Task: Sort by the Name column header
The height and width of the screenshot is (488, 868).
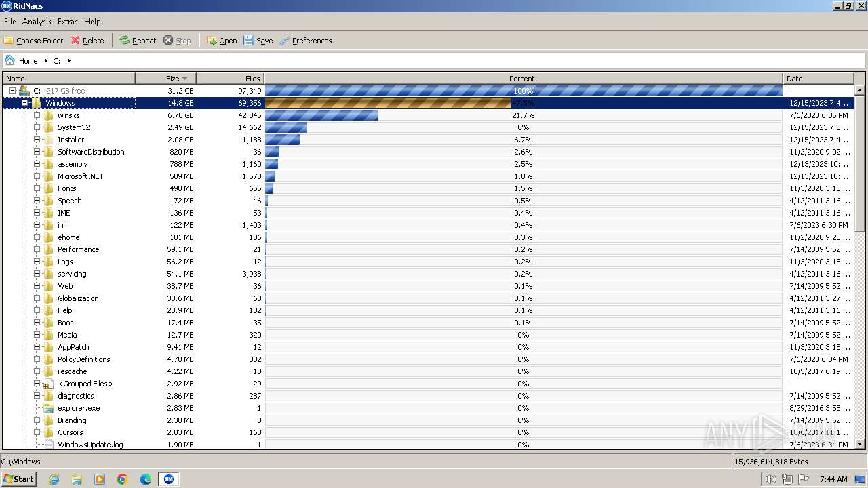Action: [x=68, y=79]
